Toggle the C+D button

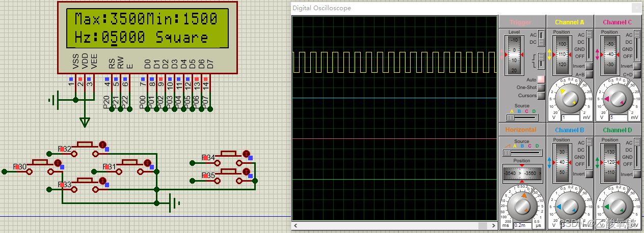click(637, 74)
